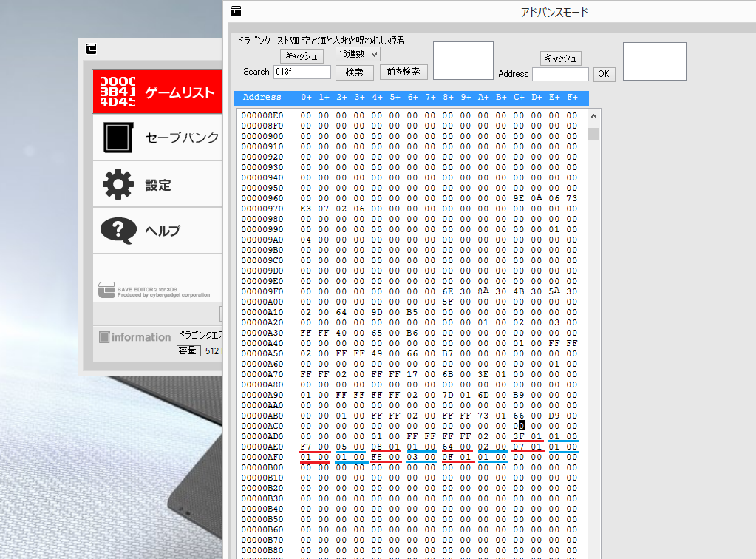Click byte 65 in row 00000A30
Viewport: 756px width, 559px height.
click(377, 333)
